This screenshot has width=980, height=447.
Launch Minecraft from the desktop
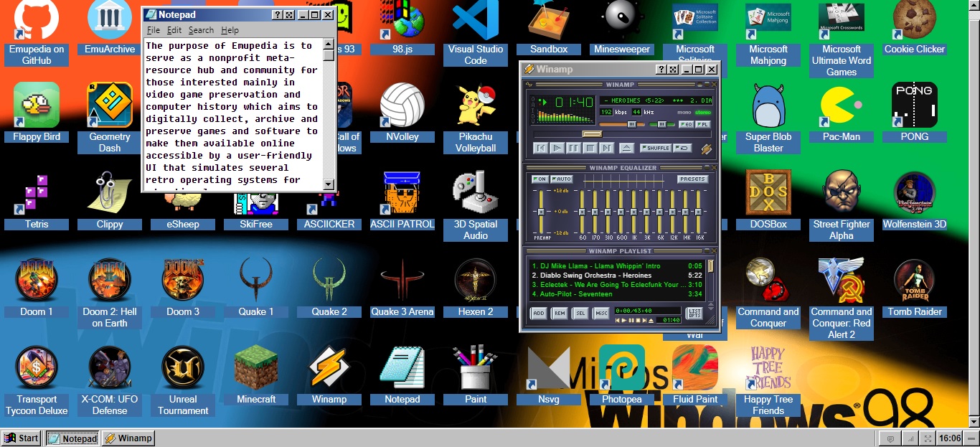coord(255,368)
